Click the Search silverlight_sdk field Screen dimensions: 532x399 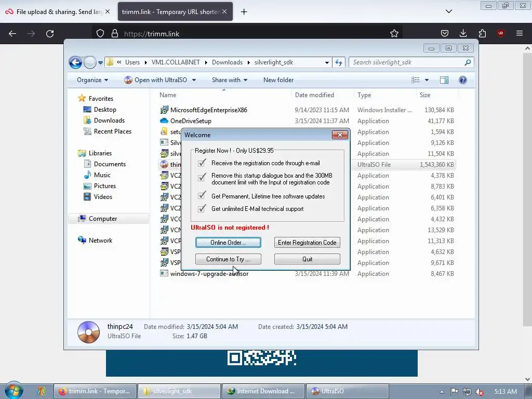pos(411,62)
